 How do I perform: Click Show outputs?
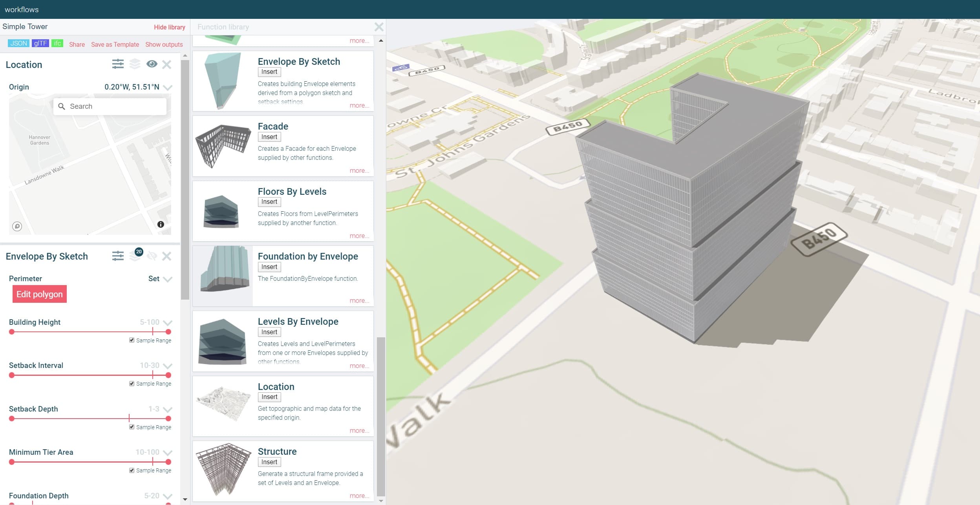coord(164,44)
